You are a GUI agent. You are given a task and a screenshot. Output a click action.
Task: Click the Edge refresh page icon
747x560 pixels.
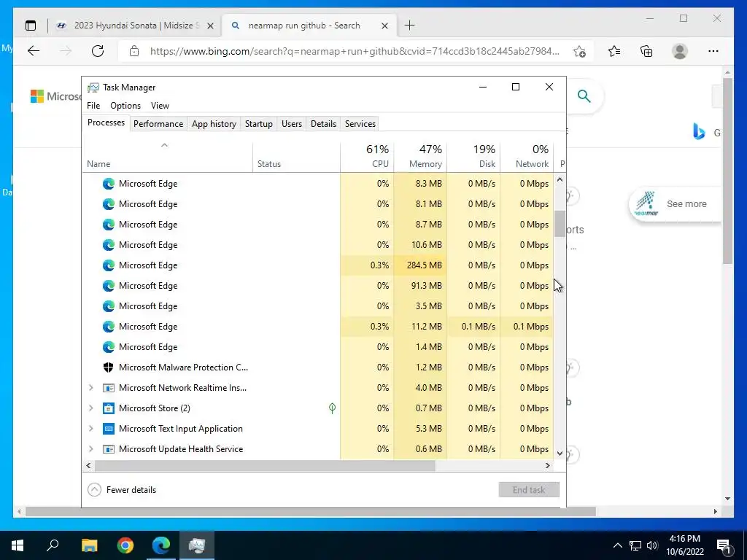[x=98, y=51]
